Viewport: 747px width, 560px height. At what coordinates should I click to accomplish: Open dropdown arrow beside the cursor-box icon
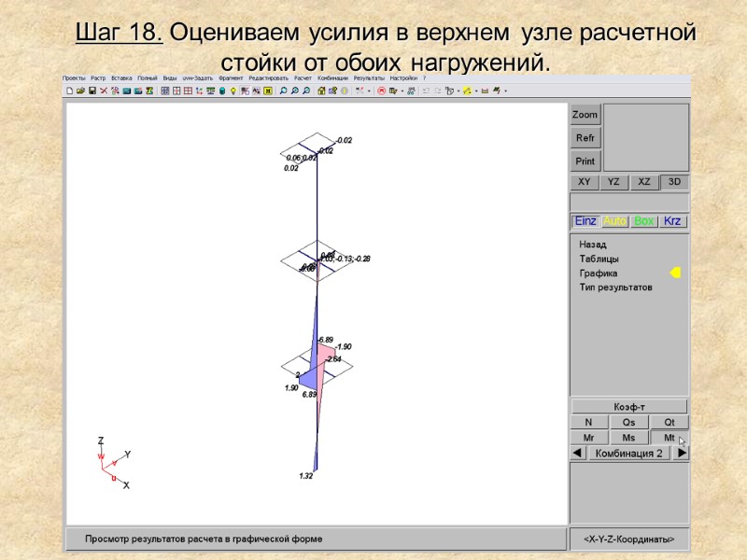pos(458,91)
